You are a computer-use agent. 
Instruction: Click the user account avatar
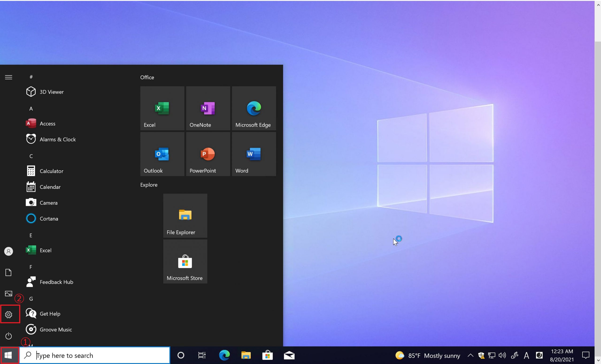(x=9, y=251)
